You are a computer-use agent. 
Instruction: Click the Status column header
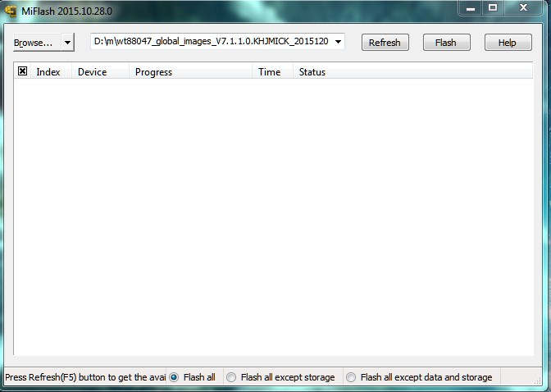[x=312, y=72]
